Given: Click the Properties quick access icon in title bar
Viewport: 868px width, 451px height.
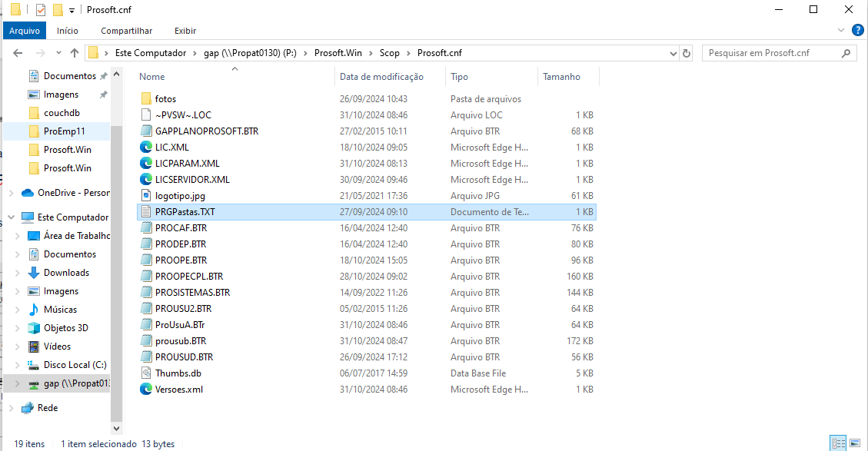Looking at the screenshot, I should 41,10.
